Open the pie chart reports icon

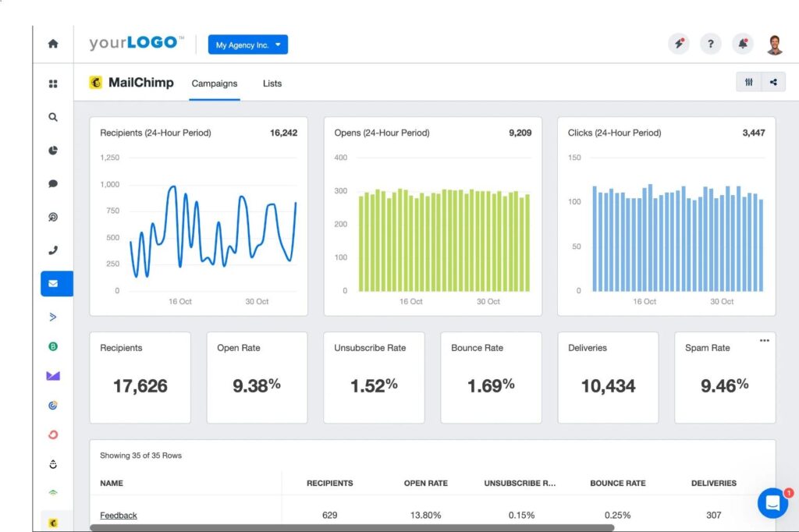[53, 151]
